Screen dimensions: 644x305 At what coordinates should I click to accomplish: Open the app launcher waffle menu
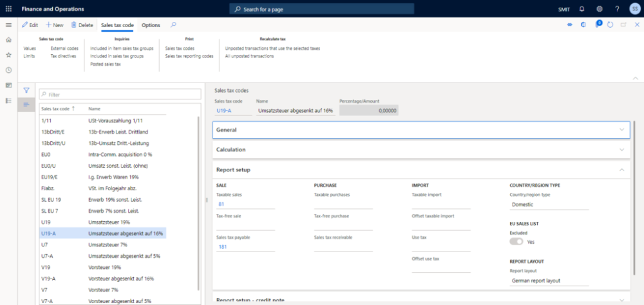[x=8, y=9]
